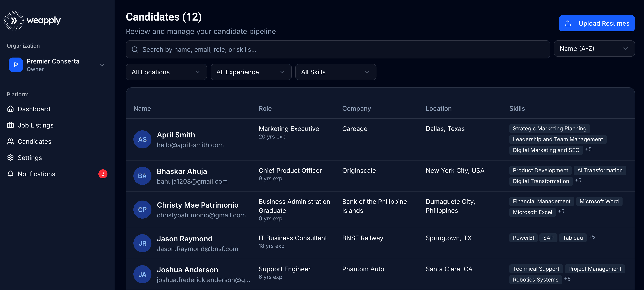Viewport: 644px width, 290px height.
Task: Click the red notifications count badge
Action: click(103, 174)
